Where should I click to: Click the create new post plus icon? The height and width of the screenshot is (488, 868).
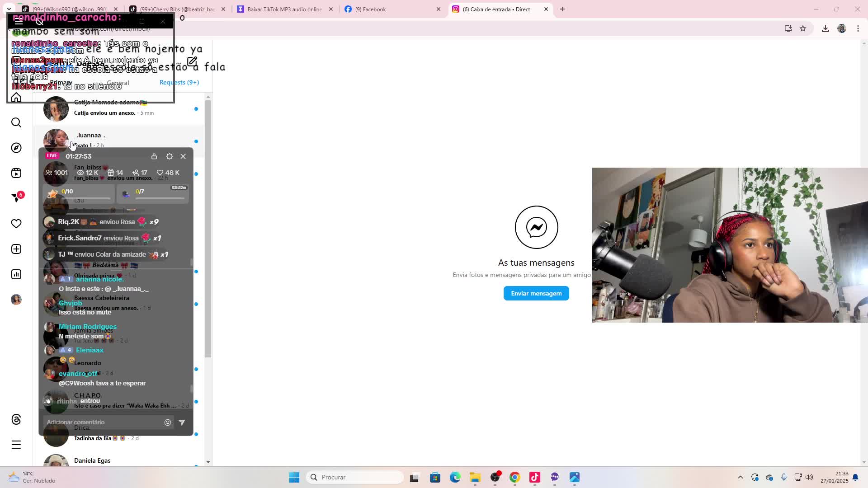(x=16, y=249)
